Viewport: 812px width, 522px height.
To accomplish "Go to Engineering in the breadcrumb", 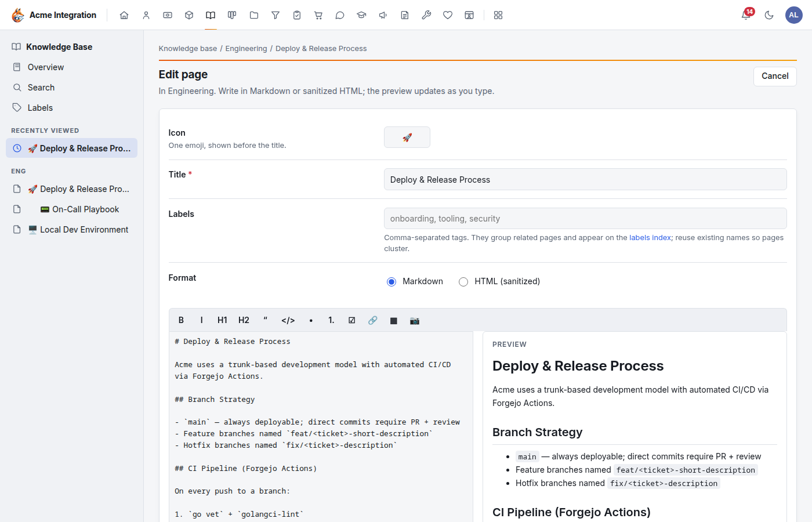I will (x=246, y=49).
